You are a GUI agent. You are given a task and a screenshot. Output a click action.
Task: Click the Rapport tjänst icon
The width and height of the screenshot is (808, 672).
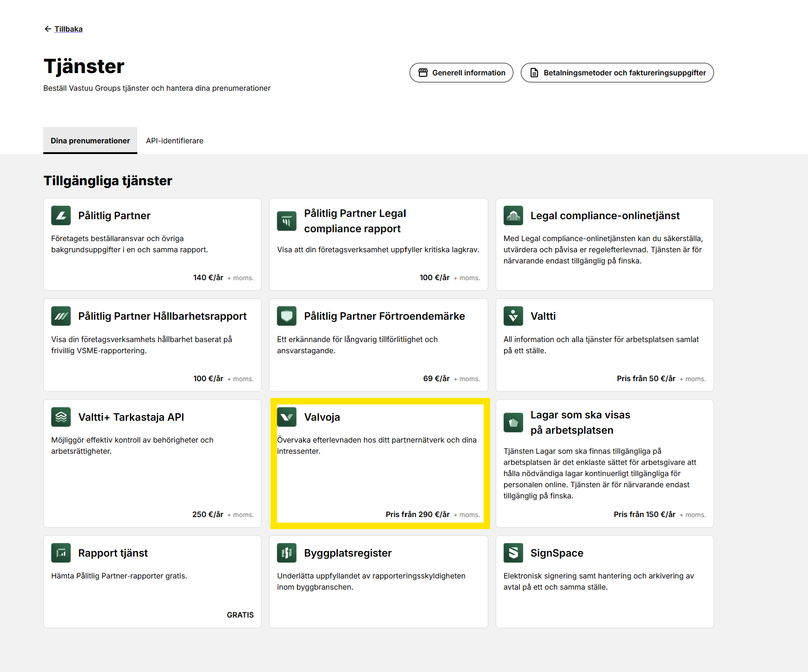coord(61,553)
